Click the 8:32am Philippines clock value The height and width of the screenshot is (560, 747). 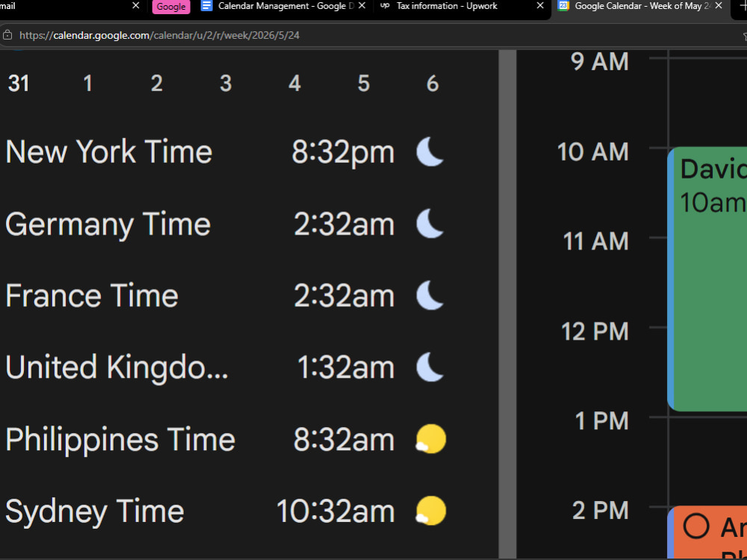coord(344,440)
